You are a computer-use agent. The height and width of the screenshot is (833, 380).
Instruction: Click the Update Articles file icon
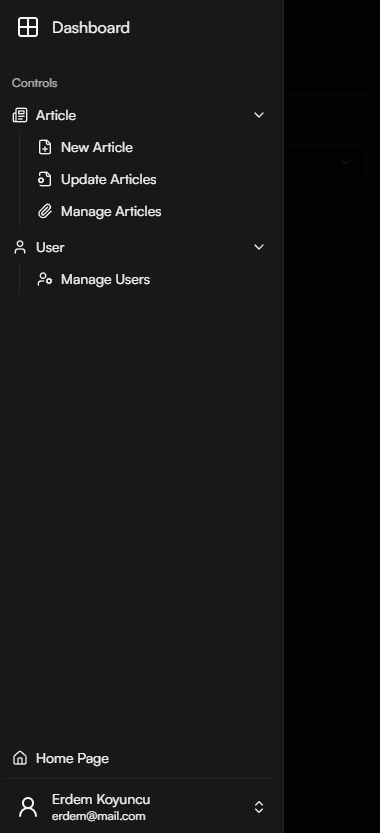coord(45,179)
